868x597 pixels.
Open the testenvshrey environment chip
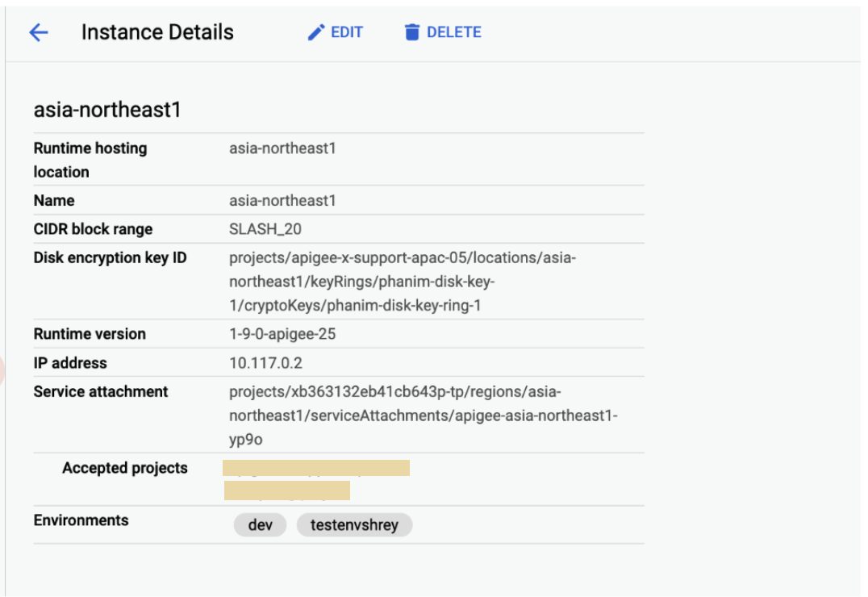pos(354,525)
